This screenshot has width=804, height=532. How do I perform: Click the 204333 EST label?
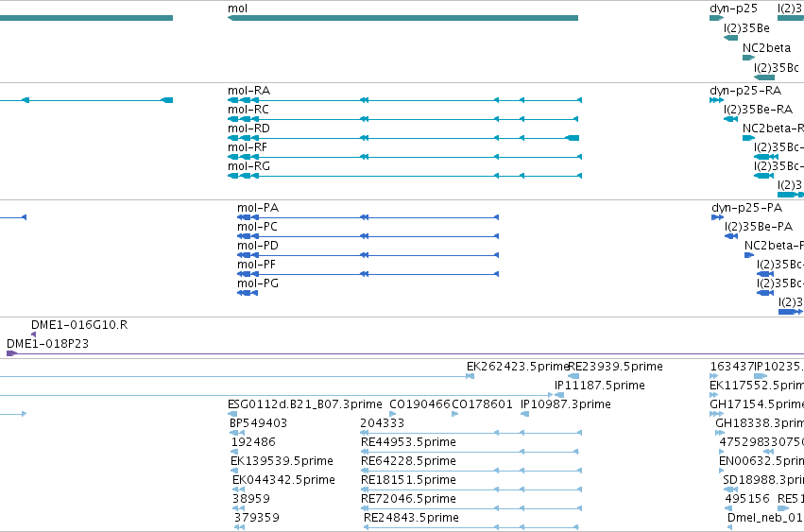click(x=383, y=423)
